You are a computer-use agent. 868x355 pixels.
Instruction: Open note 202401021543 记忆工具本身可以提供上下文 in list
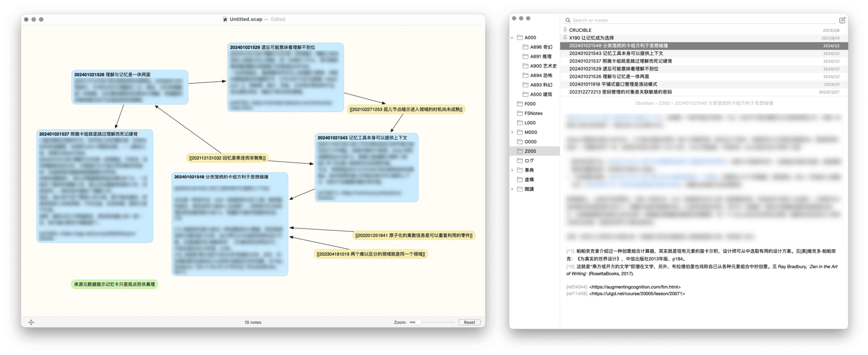[704, 53]
